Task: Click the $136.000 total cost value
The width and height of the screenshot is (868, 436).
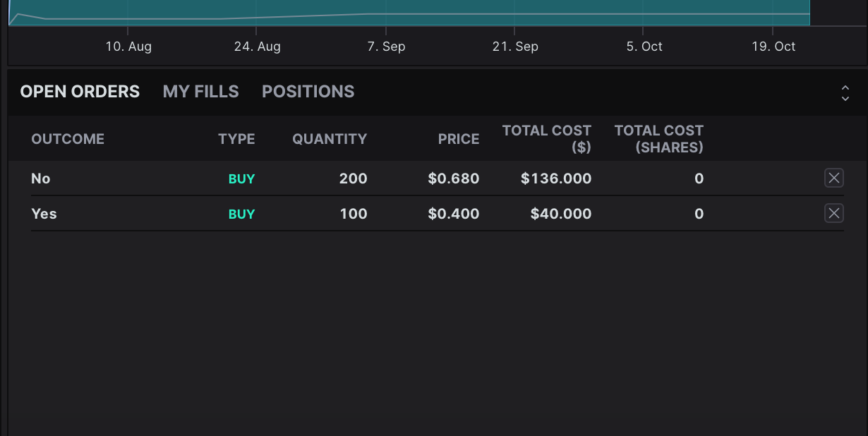Action: click(x=556, y=178)
